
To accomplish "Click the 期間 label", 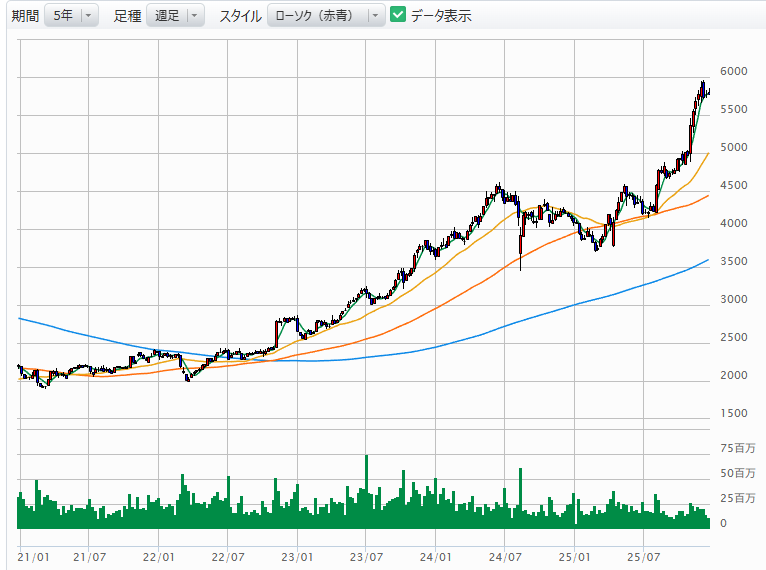I will coord(25,16).
